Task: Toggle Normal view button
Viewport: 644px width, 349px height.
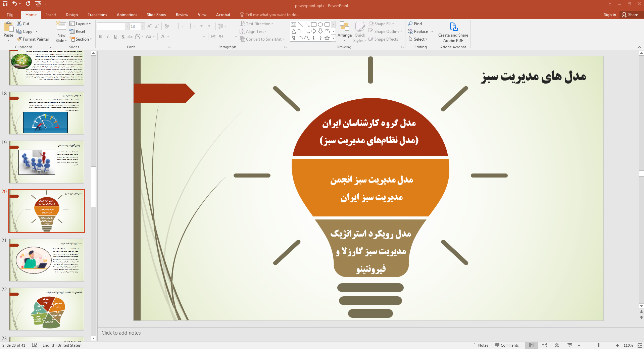Action: (532, 345)
